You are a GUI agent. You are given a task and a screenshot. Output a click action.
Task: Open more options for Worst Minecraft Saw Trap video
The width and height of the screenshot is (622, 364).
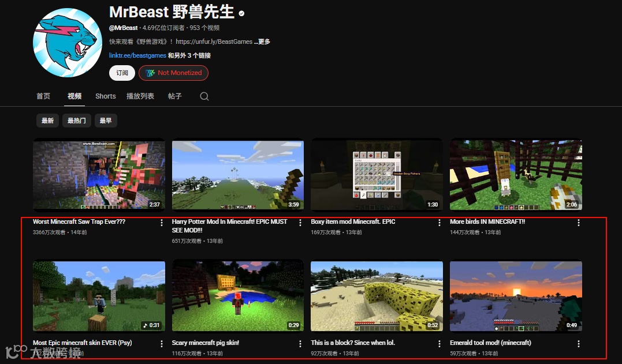click(162, 223)
